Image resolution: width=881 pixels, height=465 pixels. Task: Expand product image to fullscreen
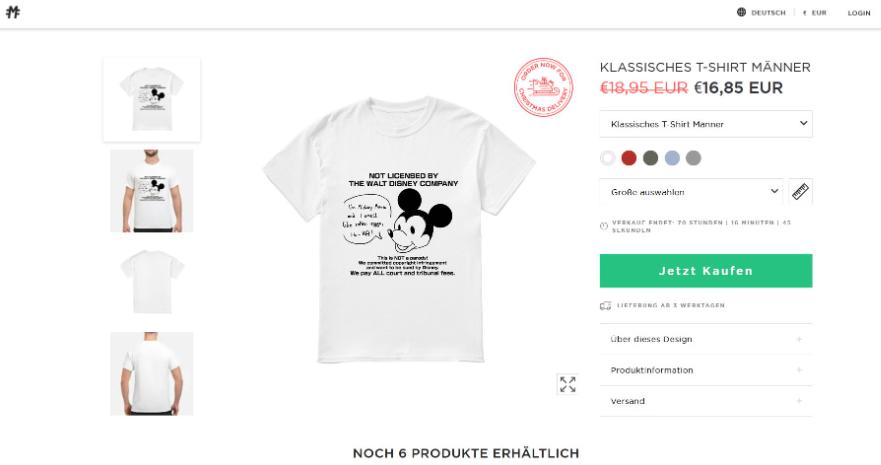point(567,384)
